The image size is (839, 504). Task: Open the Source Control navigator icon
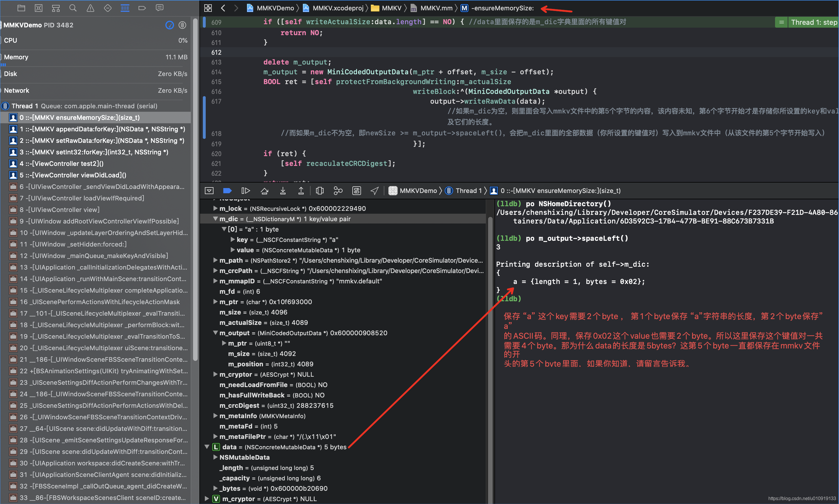39,8
